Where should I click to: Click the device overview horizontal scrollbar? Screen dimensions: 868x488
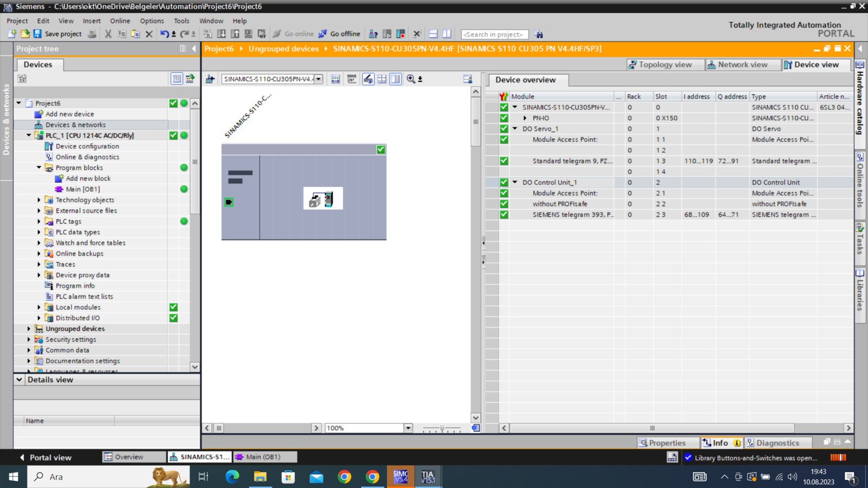(652, 428)
